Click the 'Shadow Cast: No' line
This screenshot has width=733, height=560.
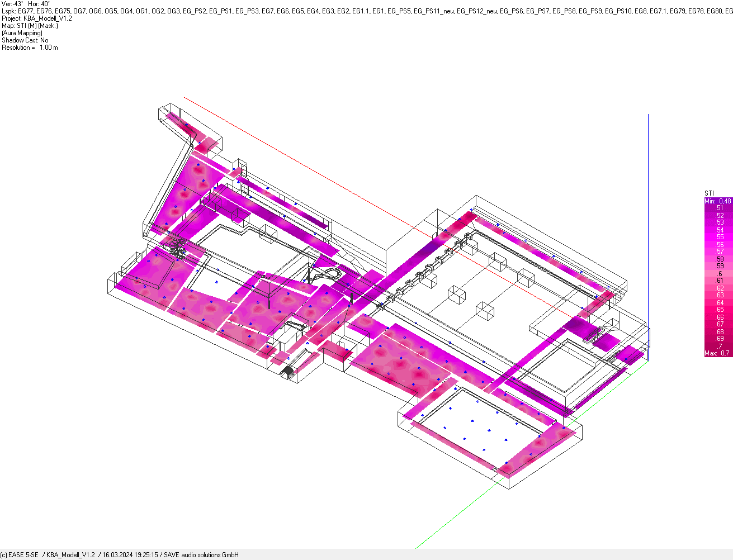(25, 40)
